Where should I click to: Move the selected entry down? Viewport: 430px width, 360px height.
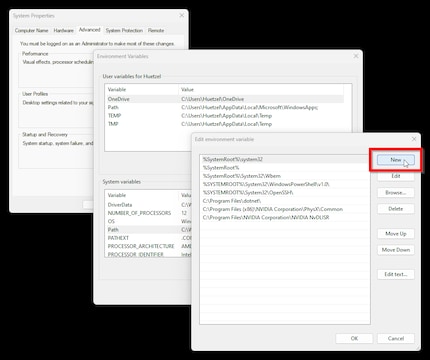(x=396, y=250)
